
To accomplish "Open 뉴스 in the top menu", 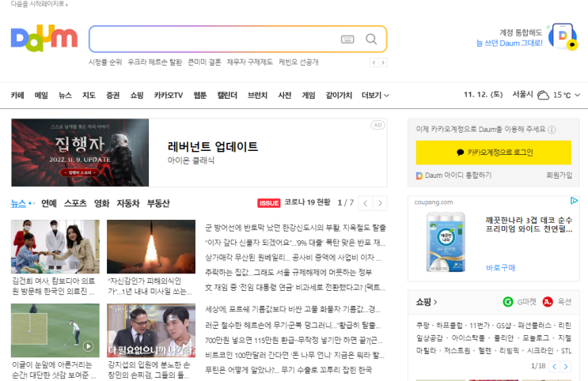I will click(65, 96).
